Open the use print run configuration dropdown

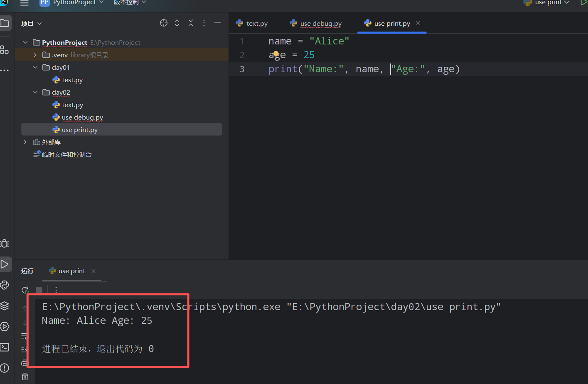click(546, 2)
